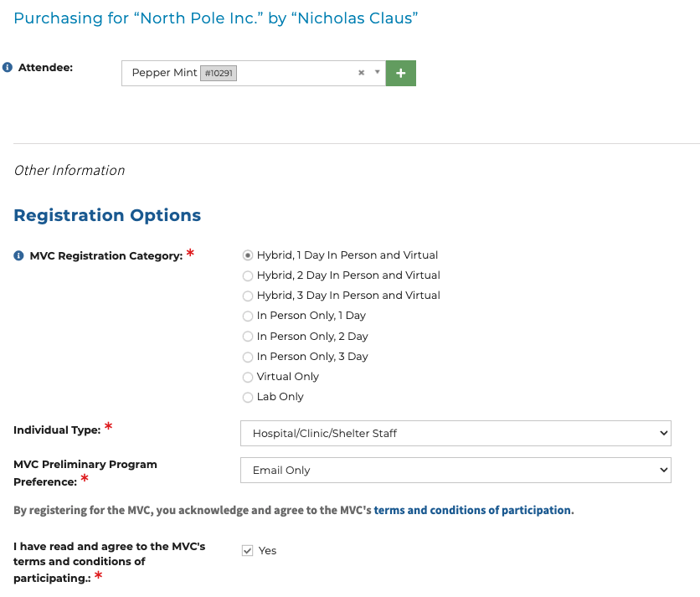Click the #10291 attendee ID badge
The image size is (700, 597).
pos(219,74)
